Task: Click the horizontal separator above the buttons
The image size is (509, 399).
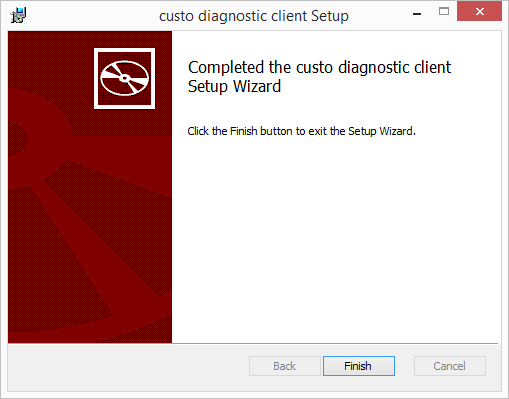Action: pos(253,343)
